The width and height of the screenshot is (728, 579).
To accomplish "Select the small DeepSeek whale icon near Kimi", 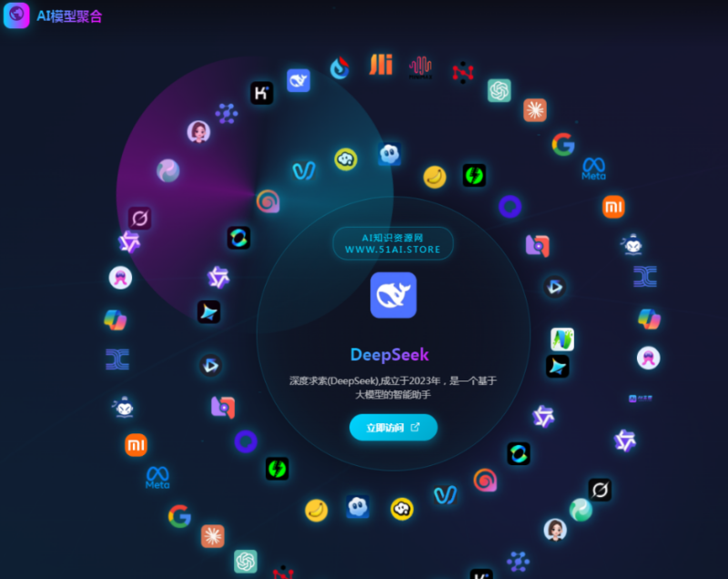I will tap(298, 81).
